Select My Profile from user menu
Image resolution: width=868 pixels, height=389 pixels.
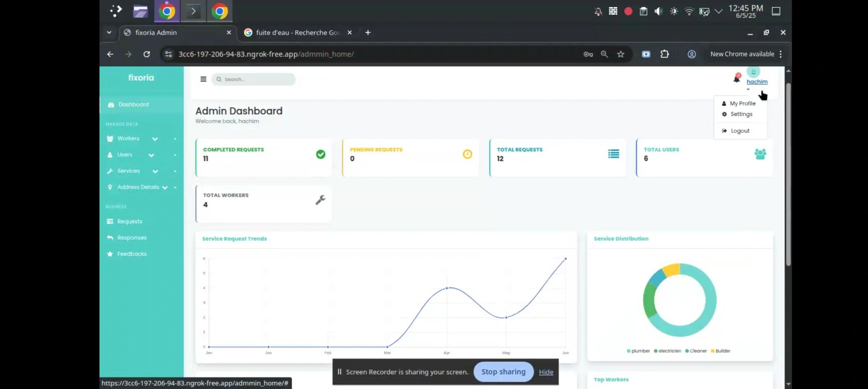pos(742,103)
